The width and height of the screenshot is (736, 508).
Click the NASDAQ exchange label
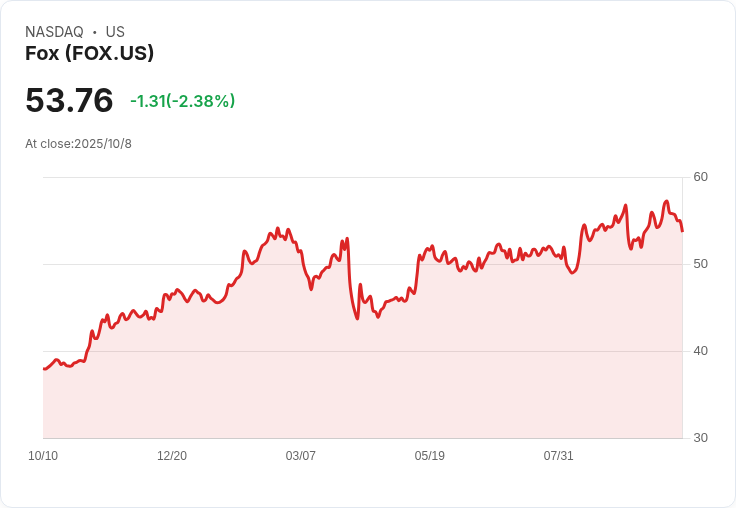click(x=54, y=32)
